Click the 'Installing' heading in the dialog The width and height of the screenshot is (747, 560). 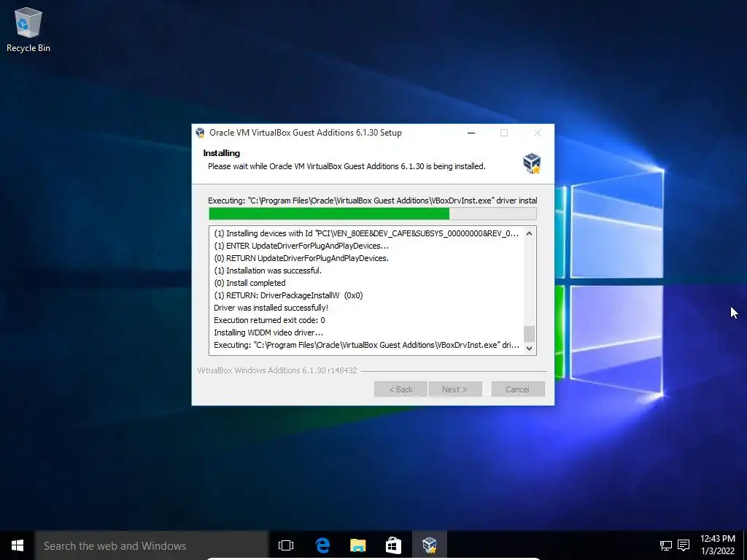(222, 153)
